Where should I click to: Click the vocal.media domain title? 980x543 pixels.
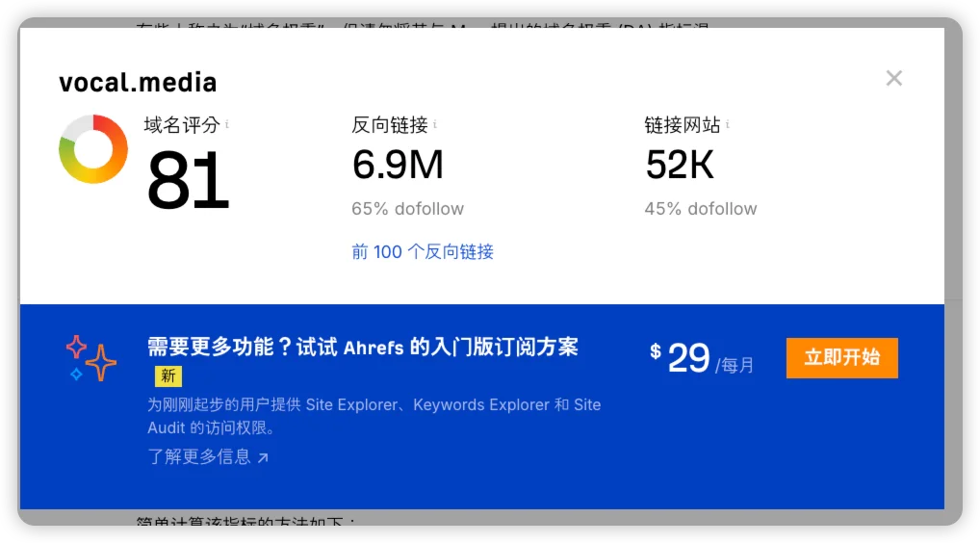click(138, 83)
